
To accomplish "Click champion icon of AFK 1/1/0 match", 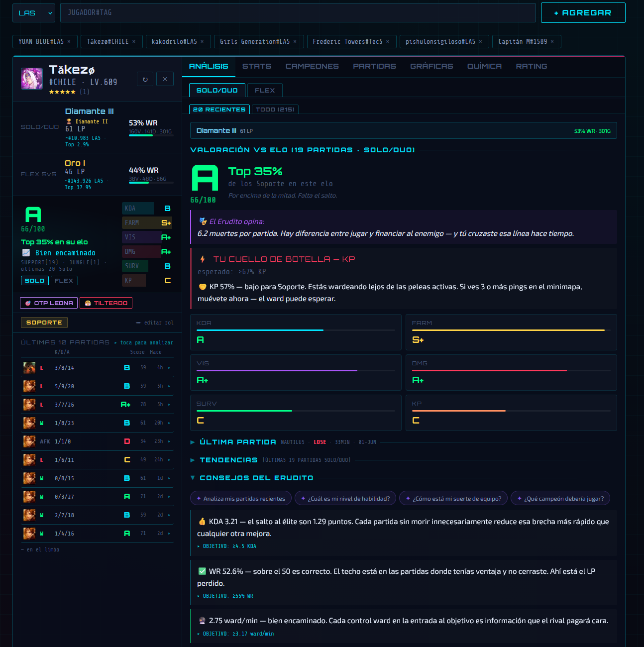I will [x=29, y=441].
